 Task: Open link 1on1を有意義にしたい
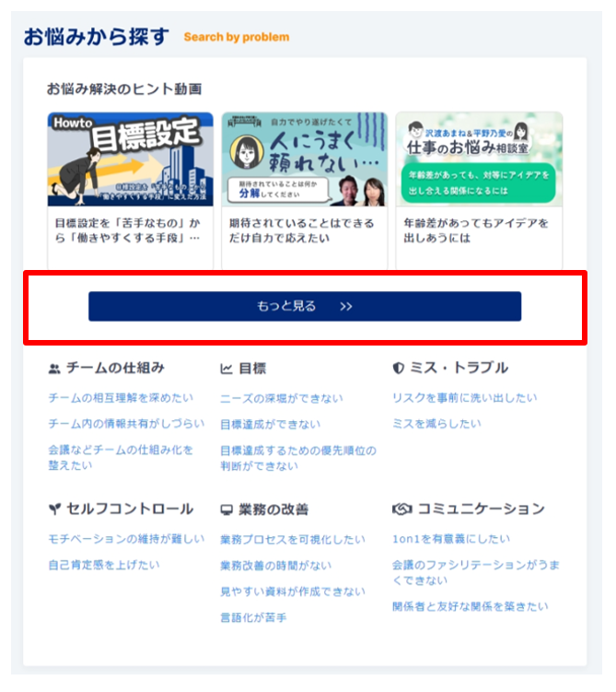point(451,539)
